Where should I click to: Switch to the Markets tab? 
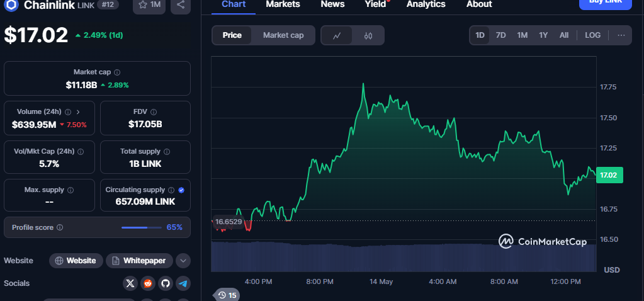tap(283, 4)
